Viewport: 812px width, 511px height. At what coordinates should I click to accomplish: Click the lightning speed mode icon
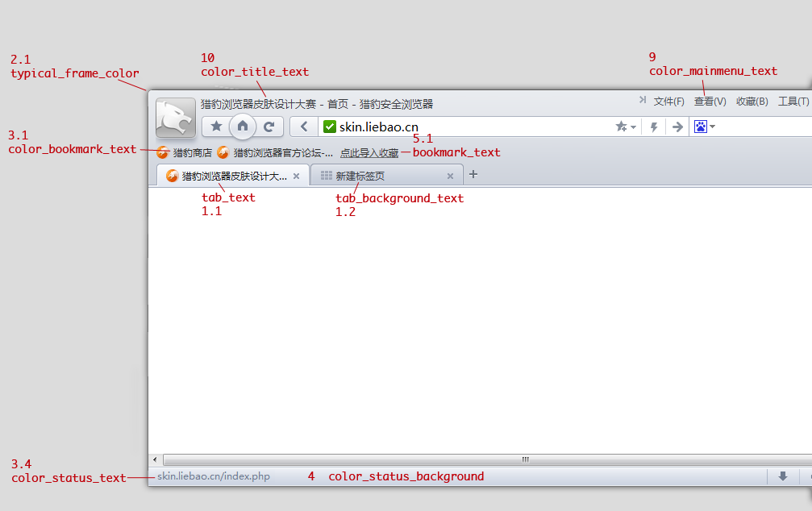(654, 127)
